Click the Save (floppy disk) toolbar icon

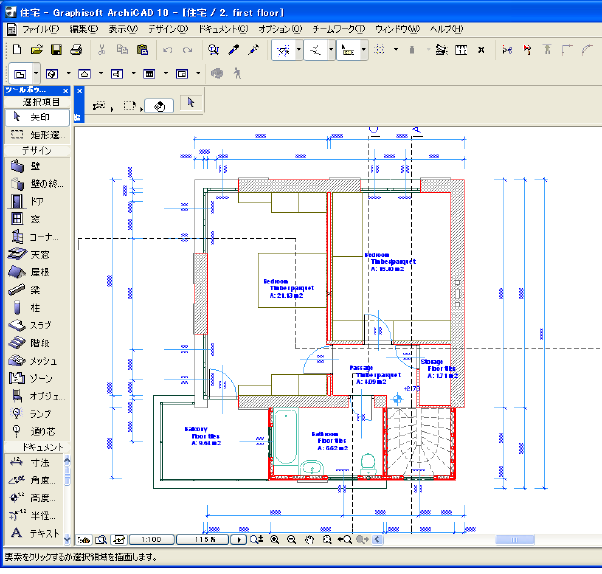[x=56, y=49]
